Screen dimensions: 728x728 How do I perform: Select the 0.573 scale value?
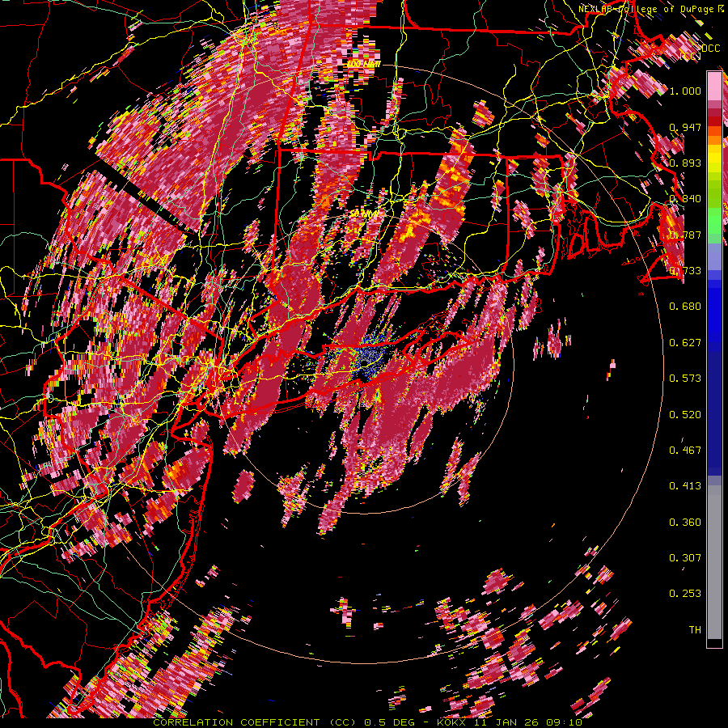[685, 378]
